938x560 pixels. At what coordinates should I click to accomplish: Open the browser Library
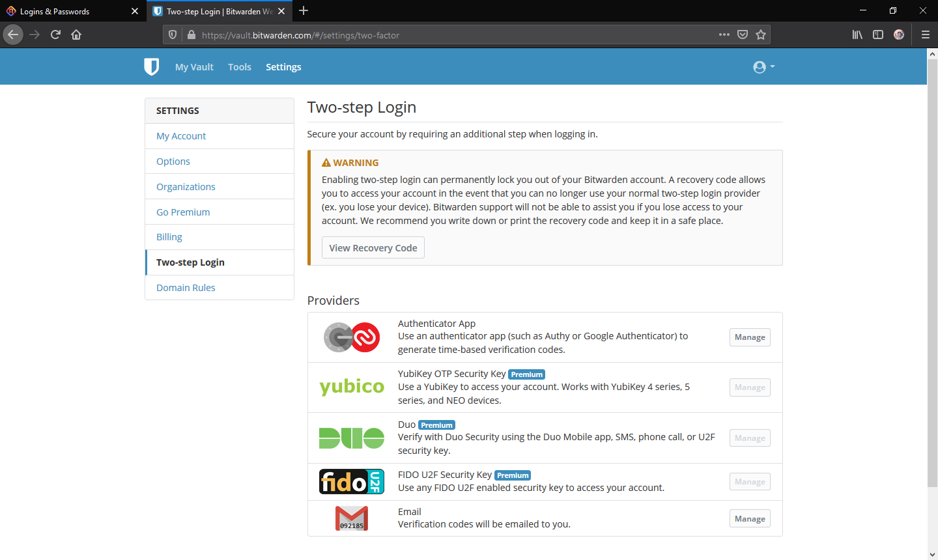tap(857, 35)
